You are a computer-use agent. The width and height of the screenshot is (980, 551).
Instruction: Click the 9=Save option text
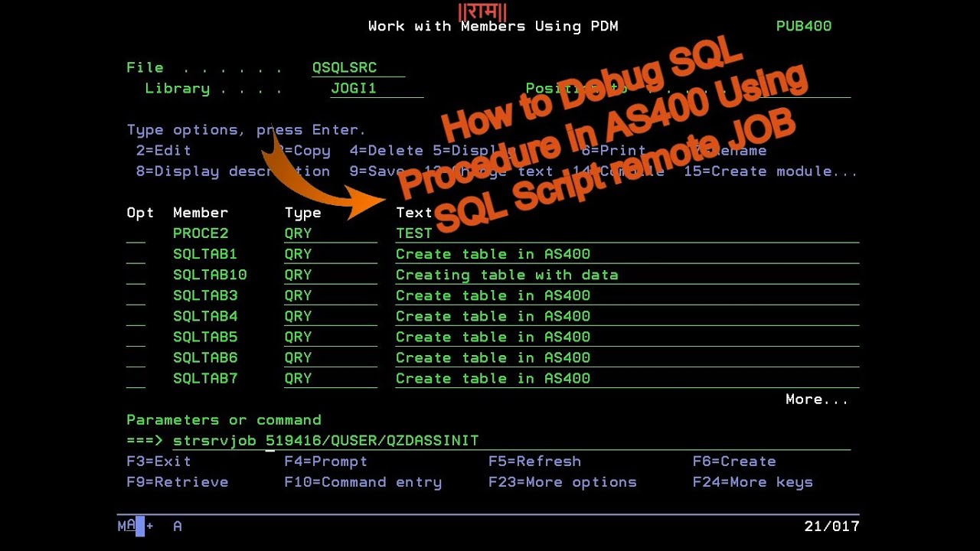377,171
